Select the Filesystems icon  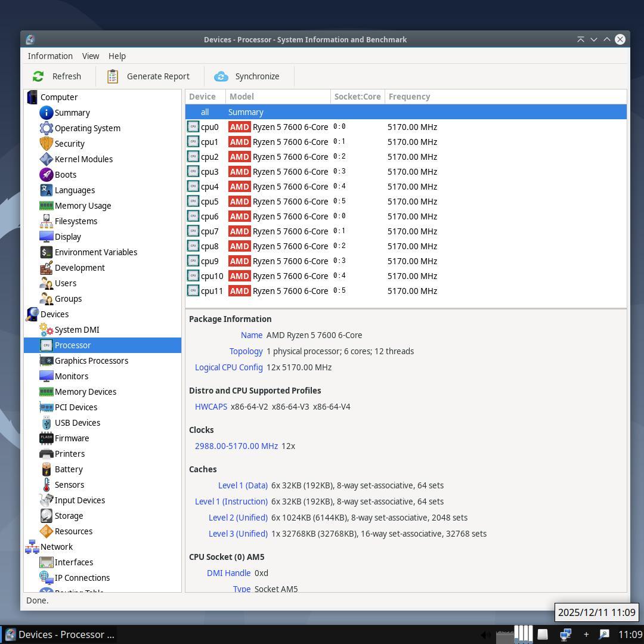click(x=46, y=221)
